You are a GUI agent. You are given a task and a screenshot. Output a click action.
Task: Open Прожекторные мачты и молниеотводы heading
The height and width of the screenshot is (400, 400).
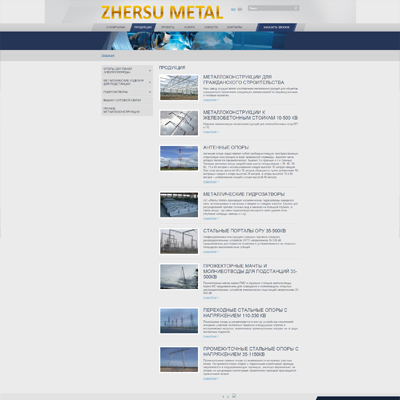pyautogui.click(x=250, y=271)
